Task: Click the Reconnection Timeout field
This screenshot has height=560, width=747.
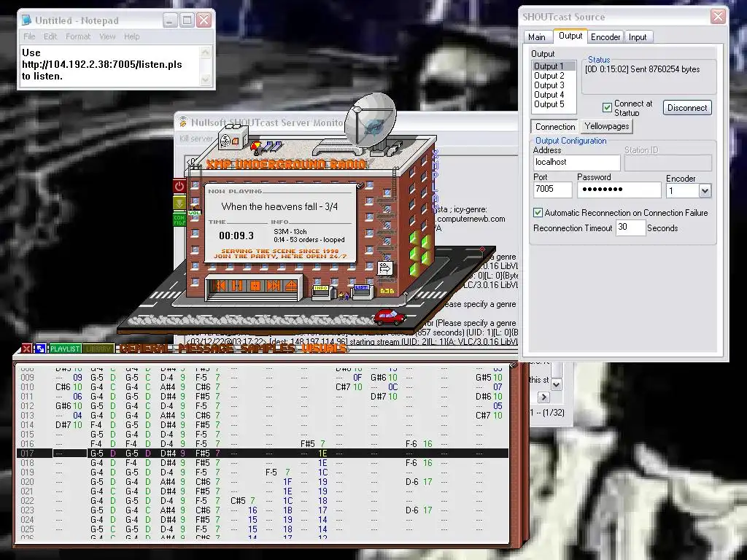Action: point(630,227)
